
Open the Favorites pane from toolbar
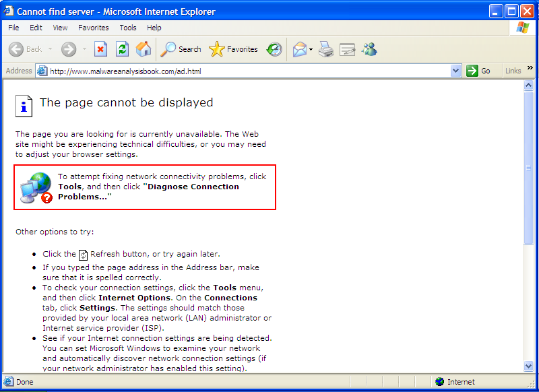point(234,49)
